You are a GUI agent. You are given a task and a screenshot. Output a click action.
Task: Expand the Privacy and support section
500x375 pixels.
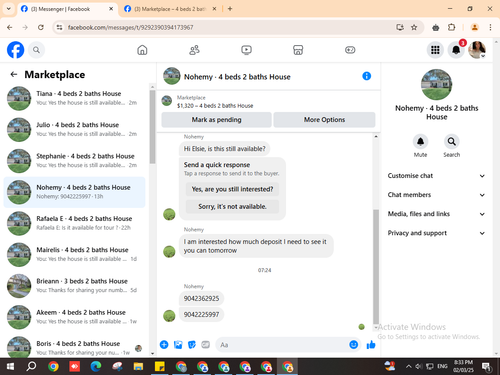click(436, 233)
